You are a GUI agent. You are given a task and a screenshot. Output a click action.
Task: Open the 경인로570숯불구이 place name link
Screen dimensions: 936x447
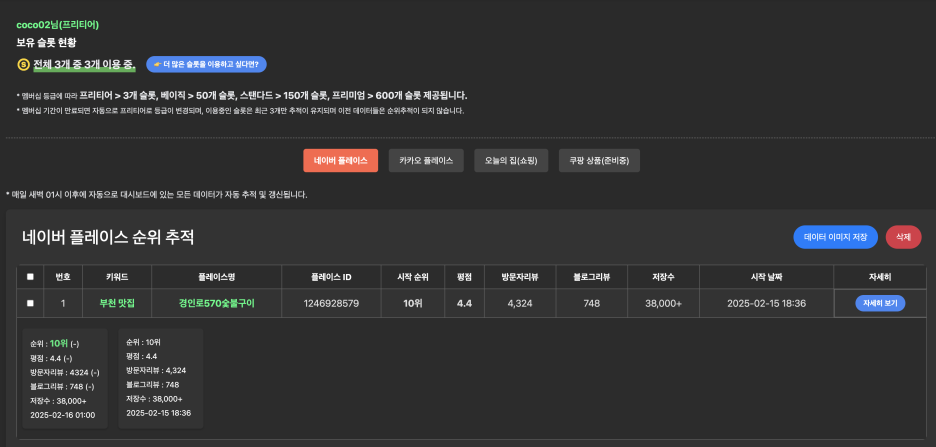click(x=217, y=303)
